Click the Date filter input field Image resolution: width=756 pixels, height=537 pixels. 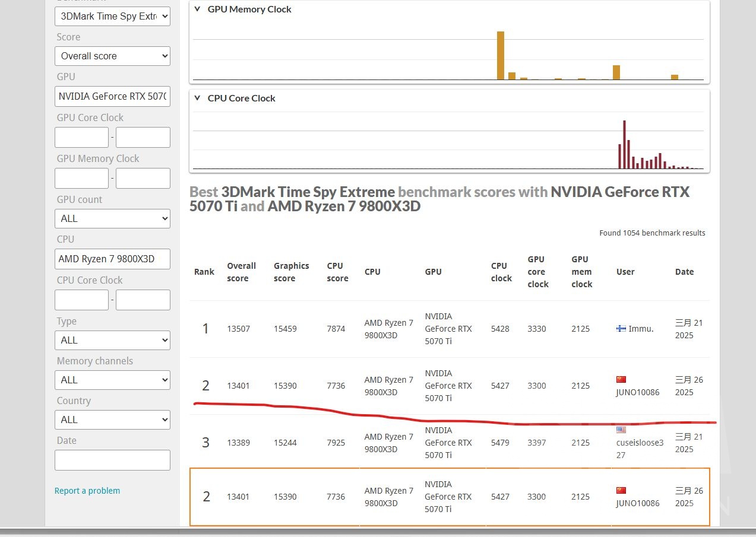click(112, 460)
